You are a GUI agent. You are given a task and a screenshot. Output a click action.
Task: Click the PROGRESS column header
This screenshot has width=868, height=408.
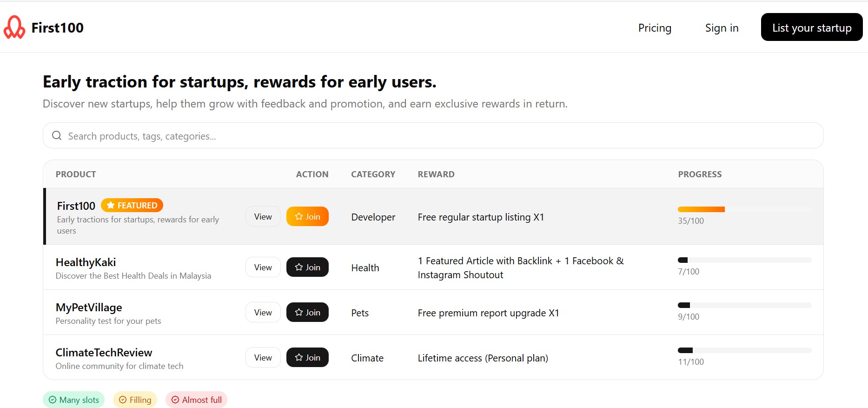pos(700,174)
